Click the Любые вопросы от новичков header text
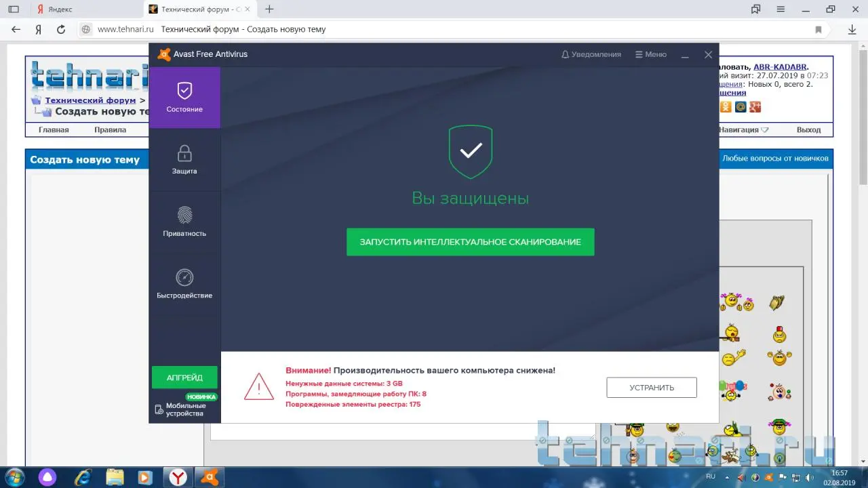The image size is (868, 488). [x=775, y=159]
